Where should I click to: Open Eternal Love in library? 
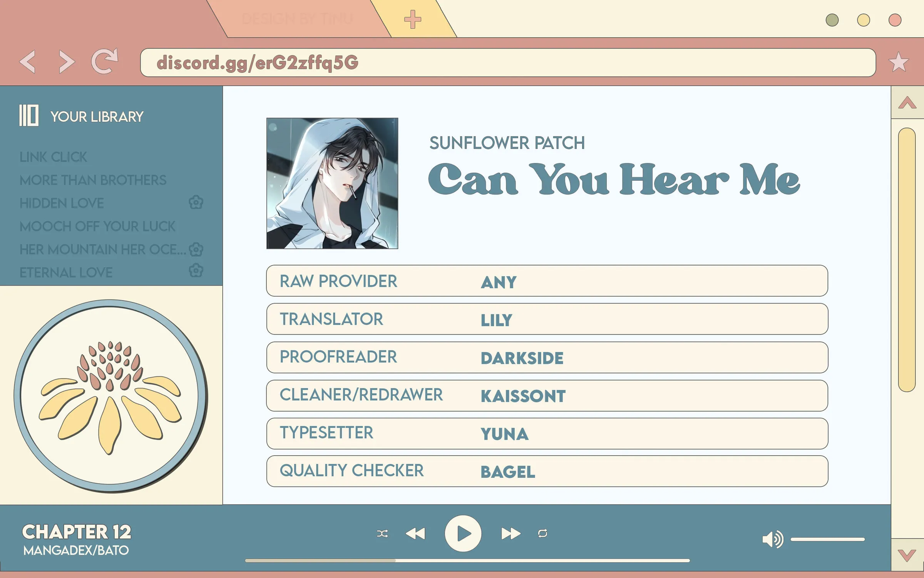tap(66, 272)
